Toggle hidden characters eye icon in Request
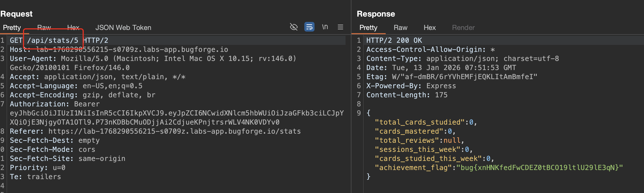 [294, 27]
